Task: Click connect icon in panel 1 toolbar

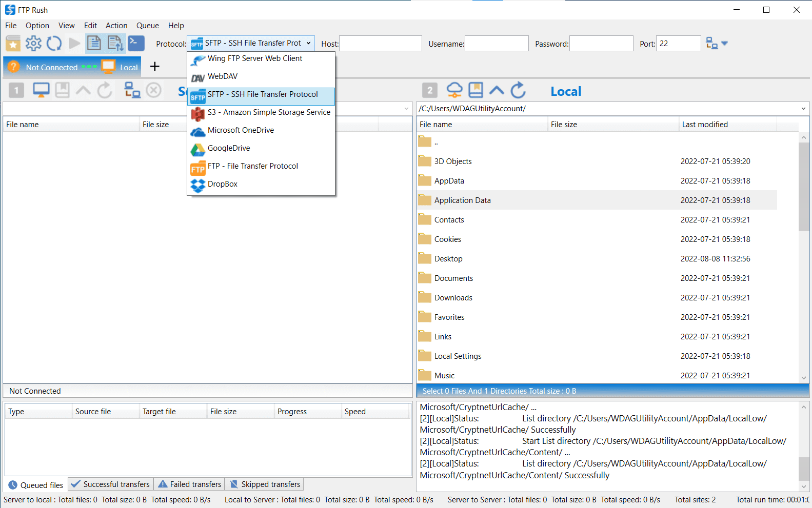Action: [132, 90]
